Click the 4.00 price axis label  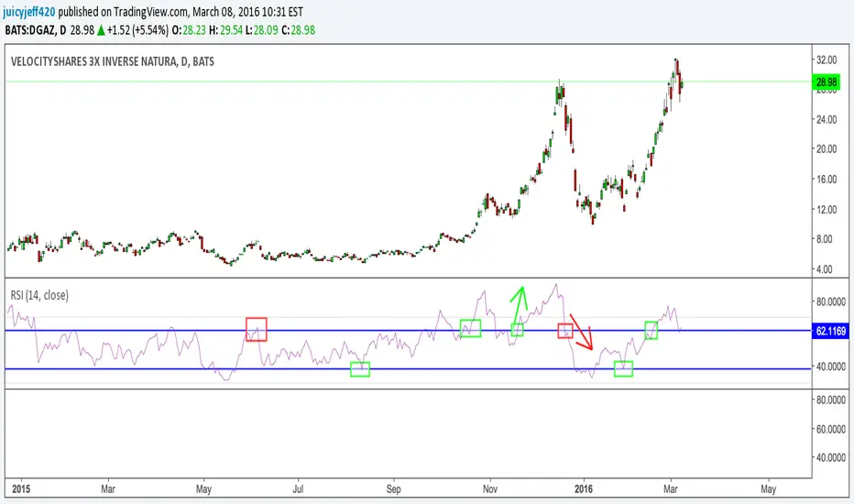click(x=825, y=269)
